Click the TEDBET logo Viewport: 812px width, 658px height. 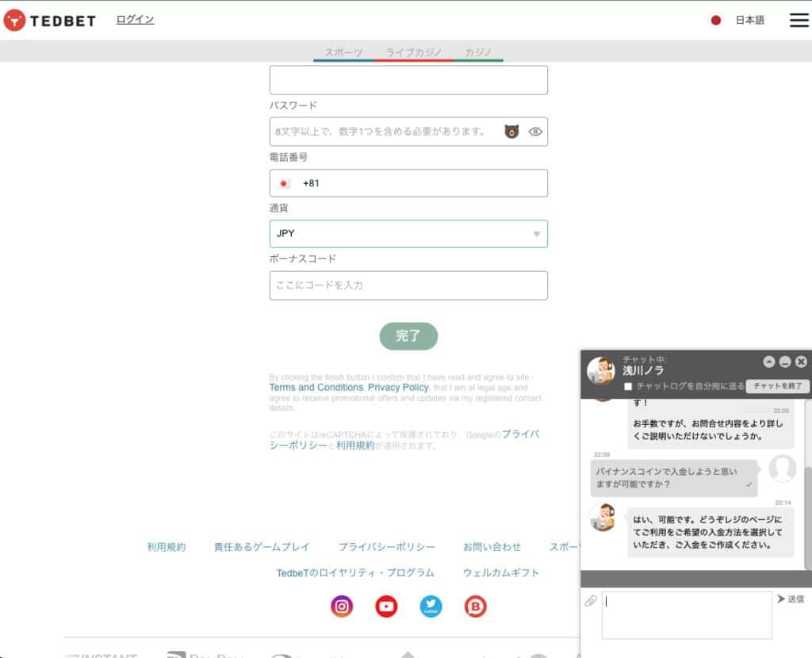[x=49, y=20]
